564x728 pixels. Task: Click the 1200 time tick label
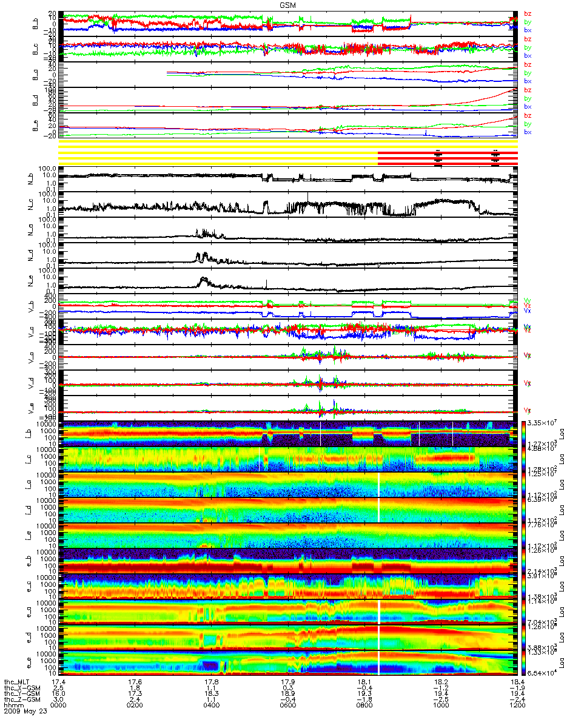tap(517, 705)
